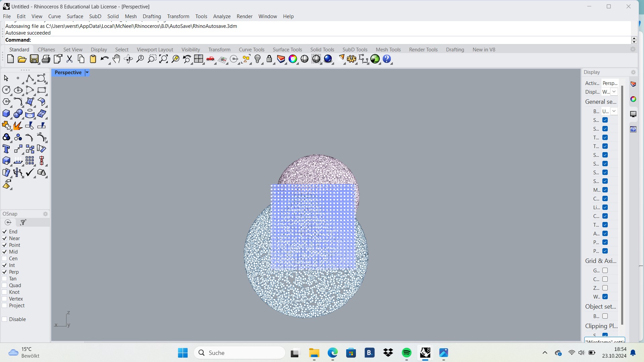Click the Undo icon in the toolbar
Screen dimensions: 644x362
104,59
